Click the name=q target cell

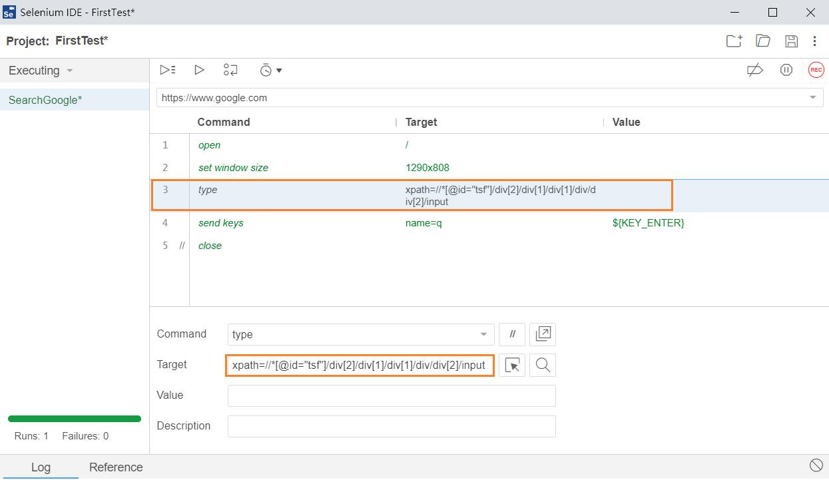[x=423, y=223]
